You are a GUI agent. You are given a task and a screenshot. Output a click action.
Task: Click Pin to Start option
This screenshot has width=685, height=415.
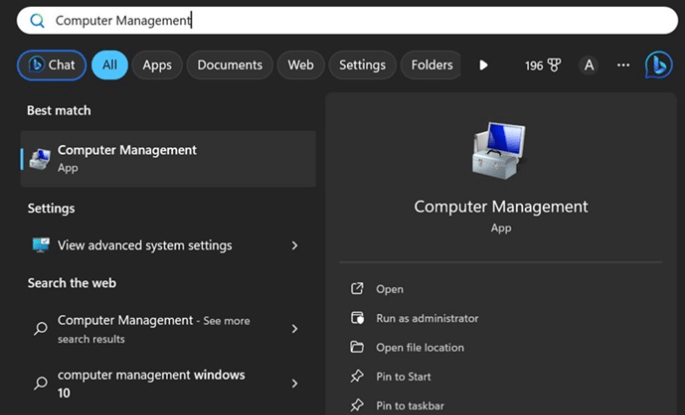(x=403, y=376)
